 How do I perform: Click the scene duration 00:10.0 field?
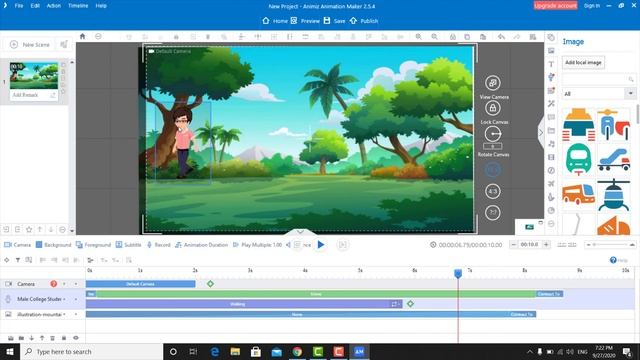(530, 244)
